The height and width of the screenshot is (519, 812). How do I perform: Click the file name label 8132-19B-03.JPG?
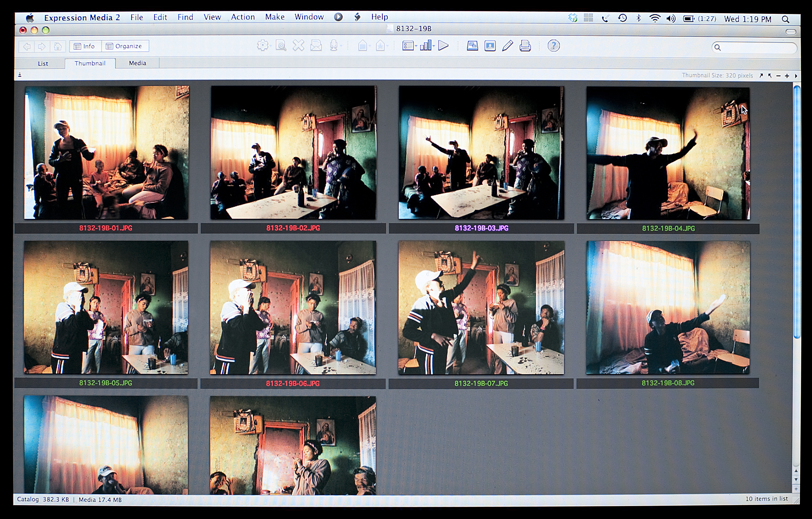pos(481,228)
